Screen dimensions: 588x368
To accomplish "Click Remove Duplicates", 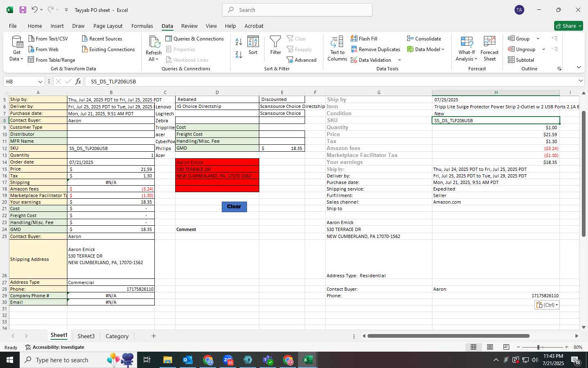I will point(375,49).
